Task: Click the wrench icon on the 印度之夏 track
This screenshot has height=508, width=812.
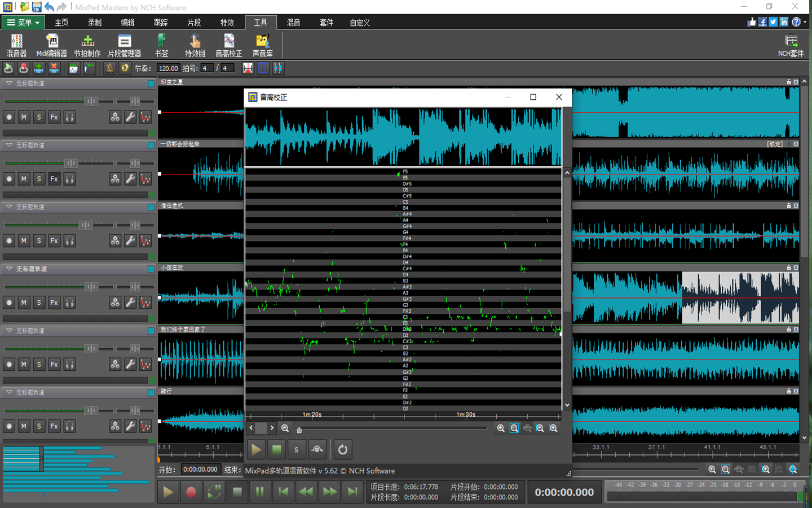Action: [130, 117]
